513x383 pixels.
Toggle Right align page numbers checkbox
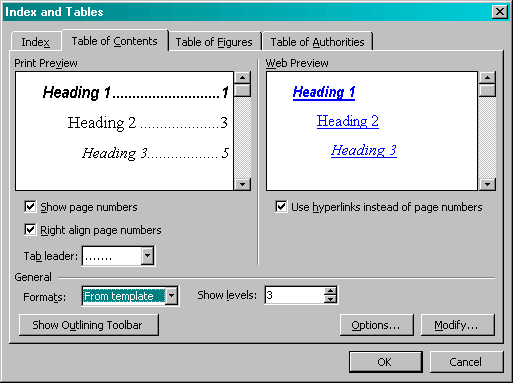pos(30,230)
